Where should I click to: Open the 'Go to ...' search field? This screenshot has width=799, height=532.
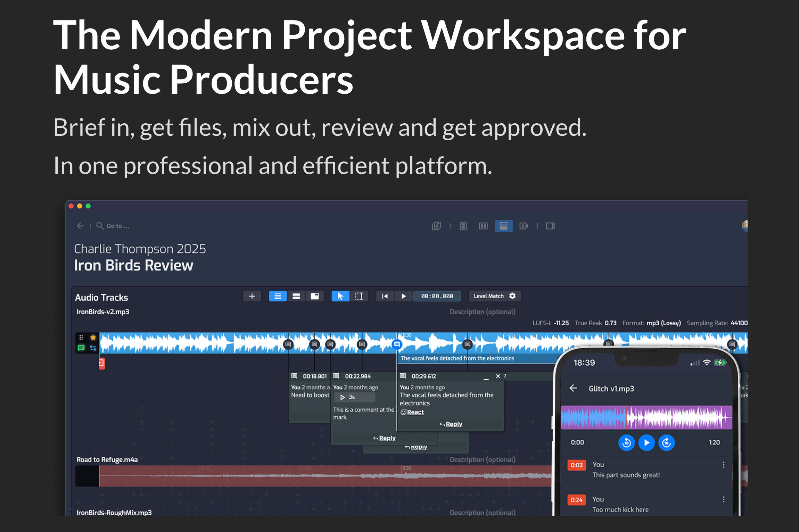[113, 226]
